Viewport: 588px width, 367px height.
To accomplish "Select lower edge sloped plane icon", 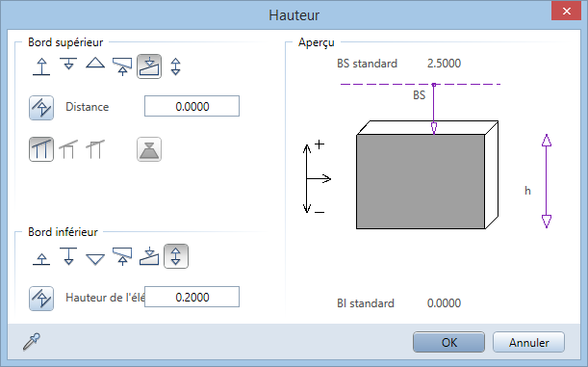I will (149, 256).
